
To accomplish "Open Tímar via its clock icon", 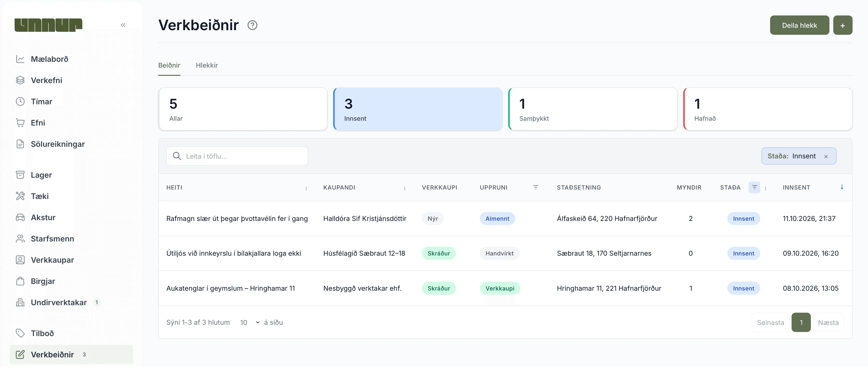I will click(20, 102).
